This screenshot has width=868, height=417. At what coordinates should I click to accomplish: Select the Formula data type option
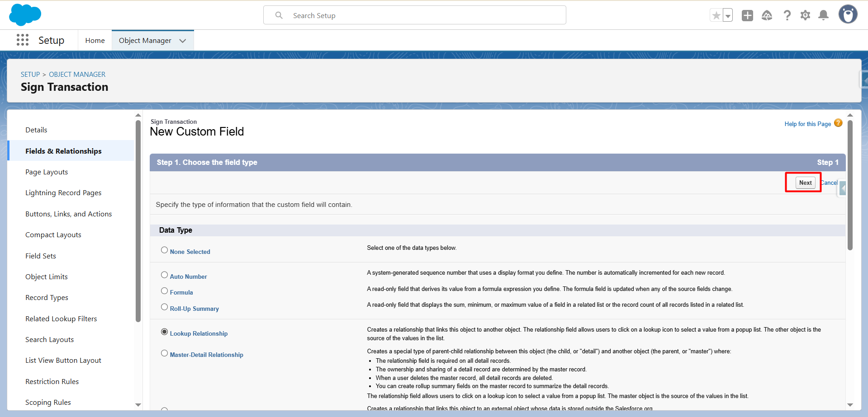click(165, 291)
